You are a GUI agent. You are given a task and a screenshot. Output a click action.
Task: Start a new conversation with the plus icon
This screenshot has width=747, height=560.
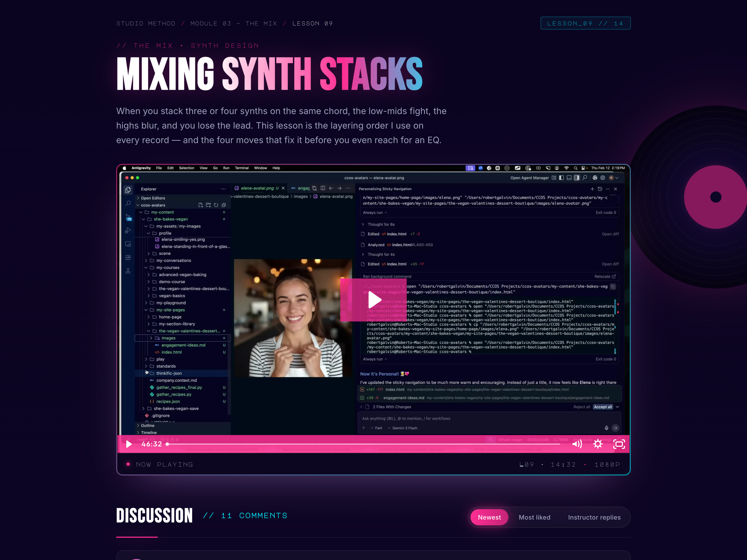[592, 189]
